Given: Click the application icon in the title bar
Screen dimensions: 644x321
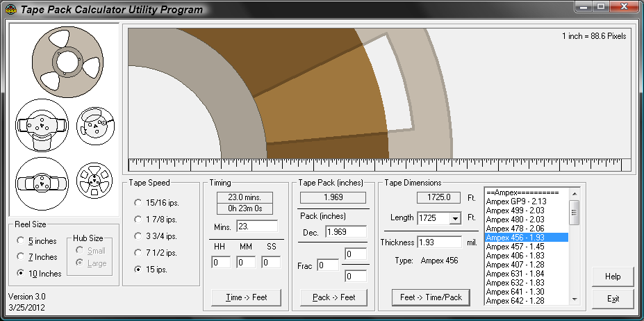Looking at the screenshot, I should (x=11, y=9).
